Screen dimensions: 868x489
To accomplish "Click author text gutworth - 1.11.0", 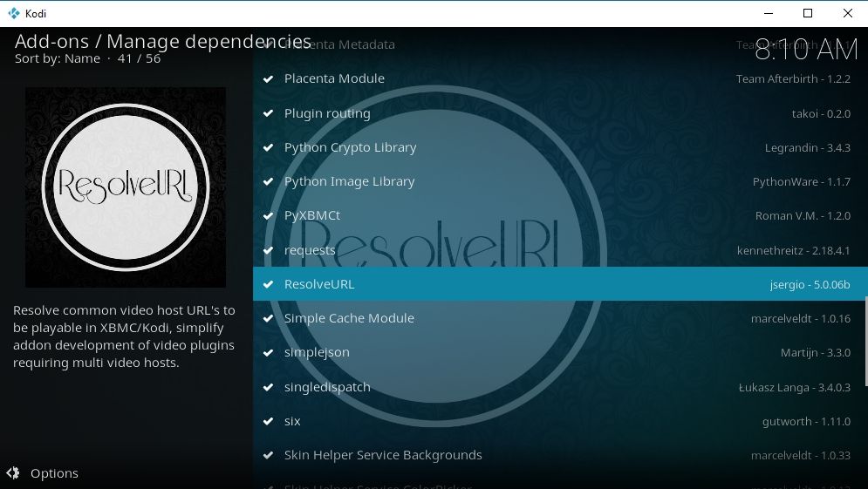I will tap(806, 422).
